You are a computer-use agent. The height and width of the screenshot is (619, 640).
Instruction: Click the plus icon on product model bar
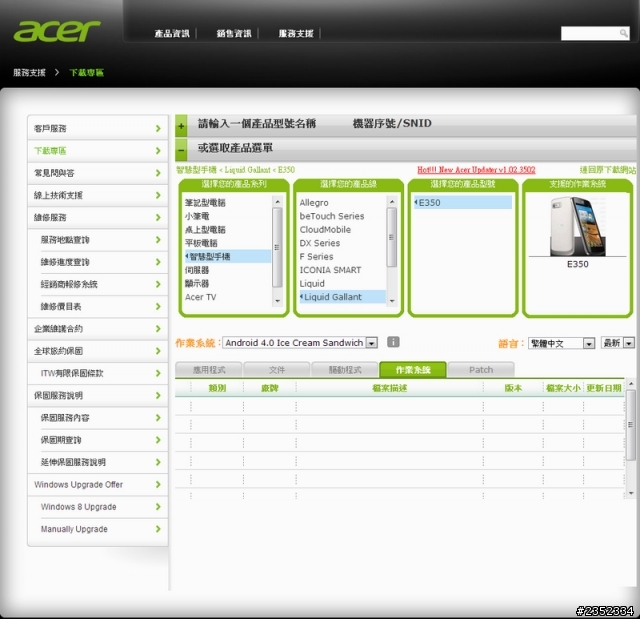click(181, 126)
